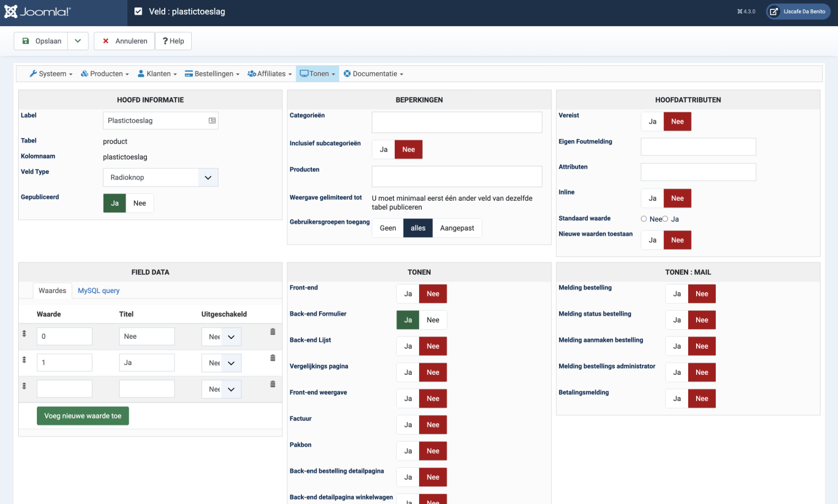
Task: Click the reorder handle for value 1 row
Action: coord(24,360)
